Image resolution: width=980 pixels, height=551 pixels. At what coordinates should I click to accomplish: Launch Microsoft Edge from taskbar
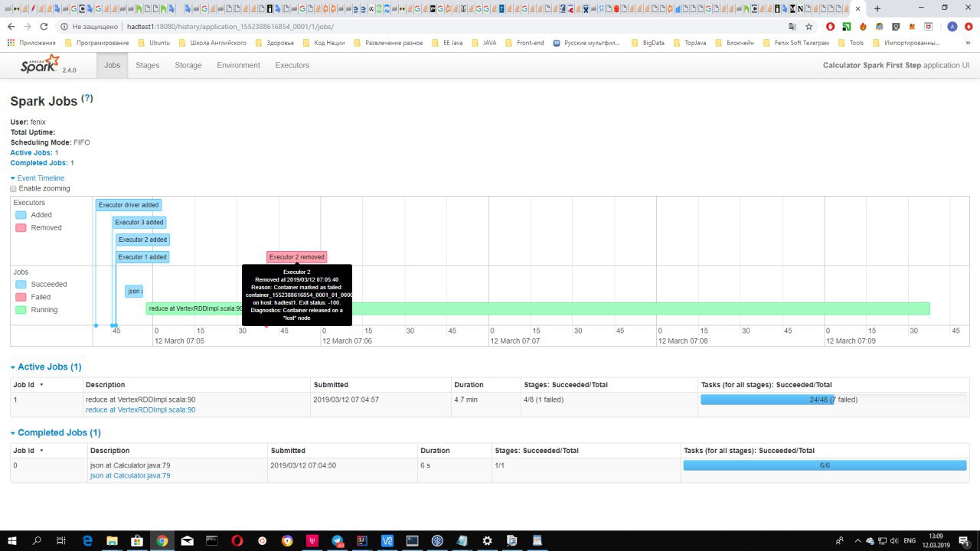[x=87, y=540]
